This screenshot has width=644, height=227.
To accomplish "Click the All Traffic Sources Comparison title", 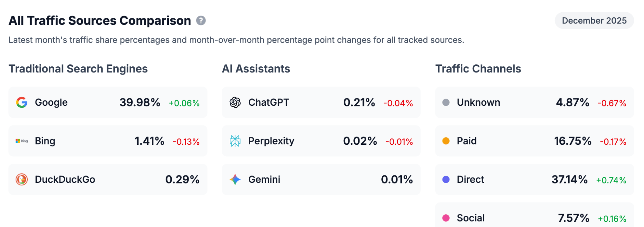I will tap(100, 21).
